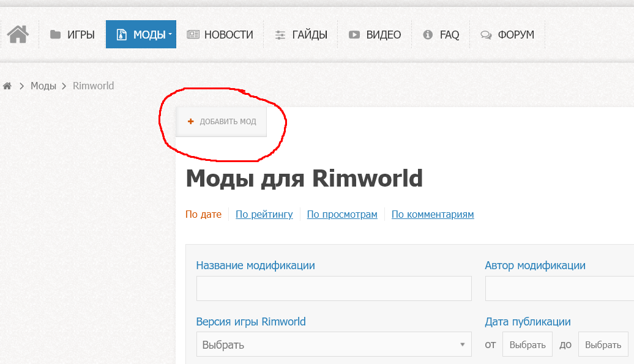Click the Моды breadcrumb link
634x364 pixels.
(x=43, y=86)
